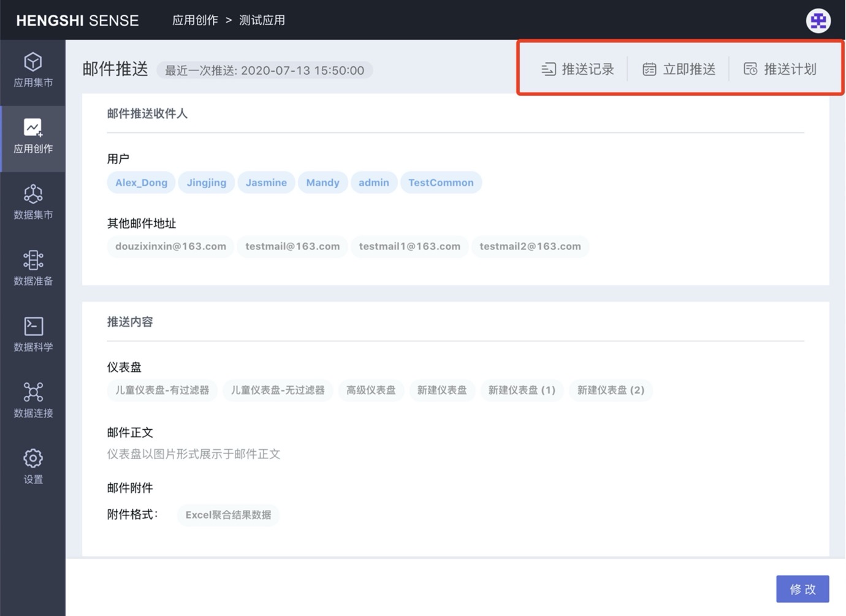
Task: Select the TestCommon user tag
Action: pos(441,183)
